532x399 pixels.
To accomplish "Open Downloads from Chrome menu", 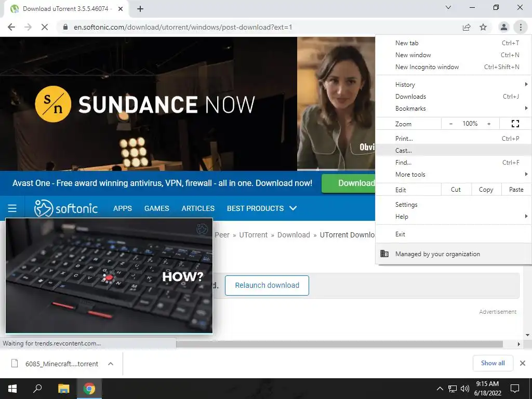I will click(x=454, y=96).
